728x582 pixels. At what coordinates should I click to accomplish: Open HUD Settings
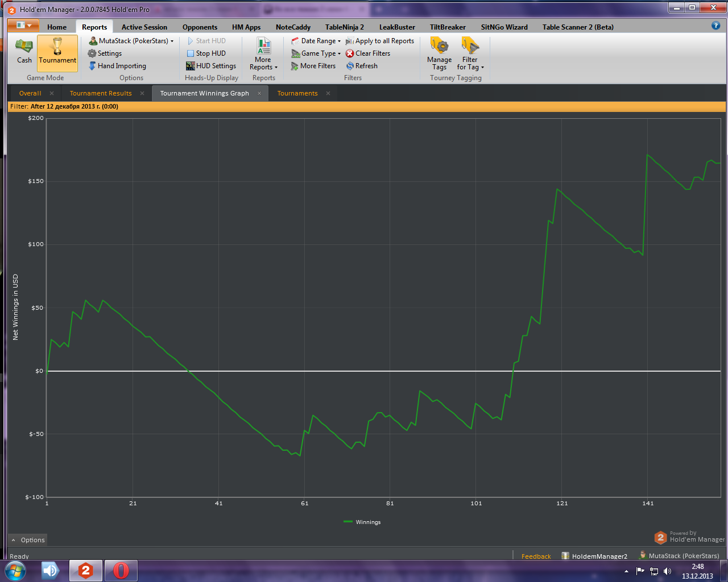[211, 66]
